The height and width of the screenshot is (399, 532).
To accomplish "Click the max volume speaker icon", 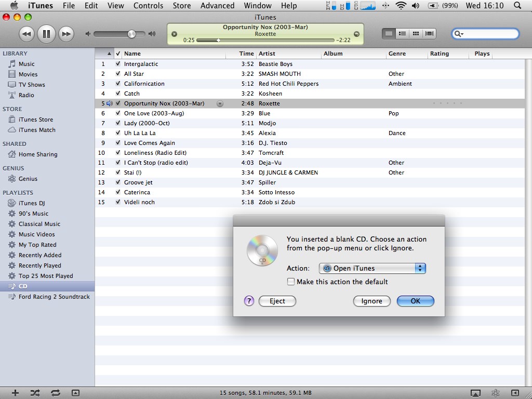I will pos(152,34).
